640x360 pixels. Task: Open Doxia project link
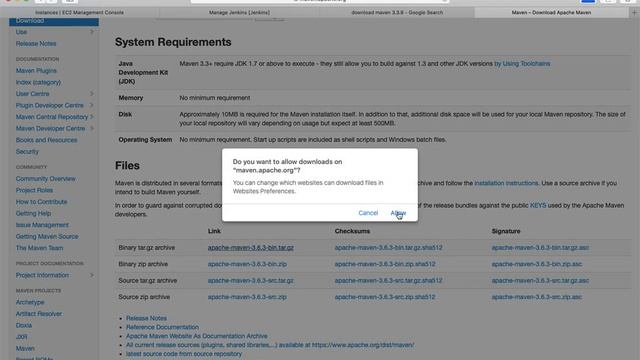24,325
